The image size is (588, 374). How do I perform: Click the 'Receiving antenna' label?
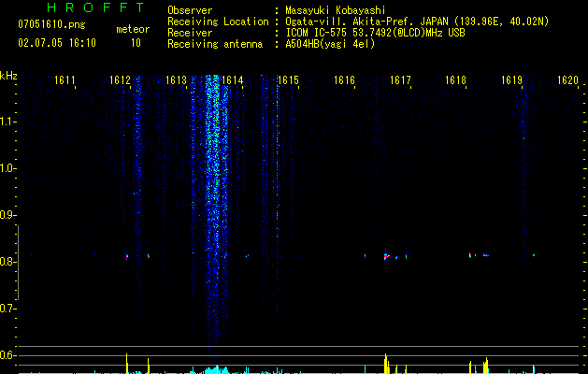point(215,44)
